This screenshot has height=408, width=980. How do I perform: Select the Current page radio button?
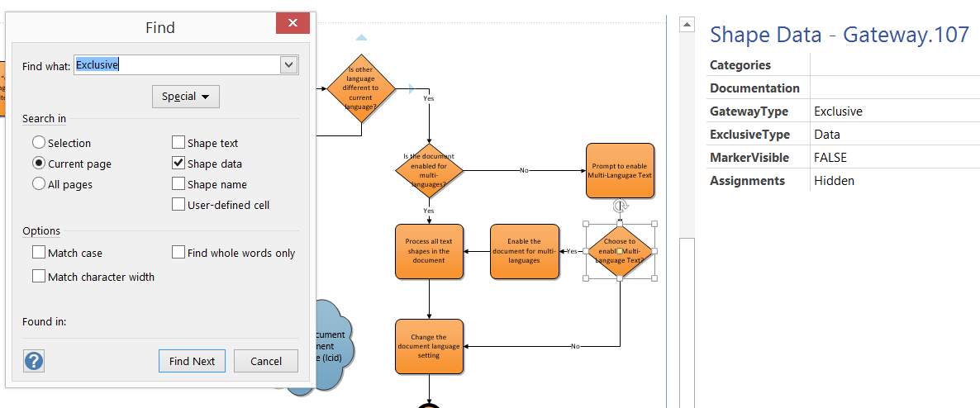pyautogui.click(x=39, y=164)
